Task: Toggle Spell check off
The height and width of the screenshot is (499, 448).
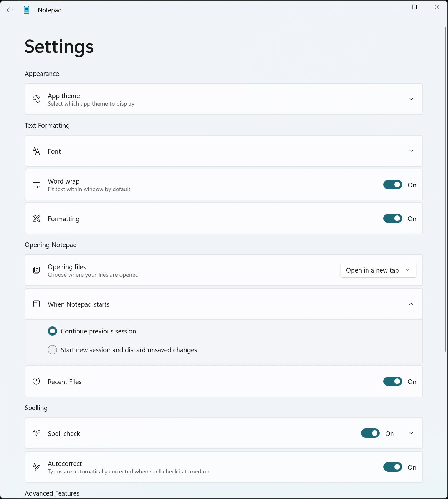Action: tap(370, 433)
